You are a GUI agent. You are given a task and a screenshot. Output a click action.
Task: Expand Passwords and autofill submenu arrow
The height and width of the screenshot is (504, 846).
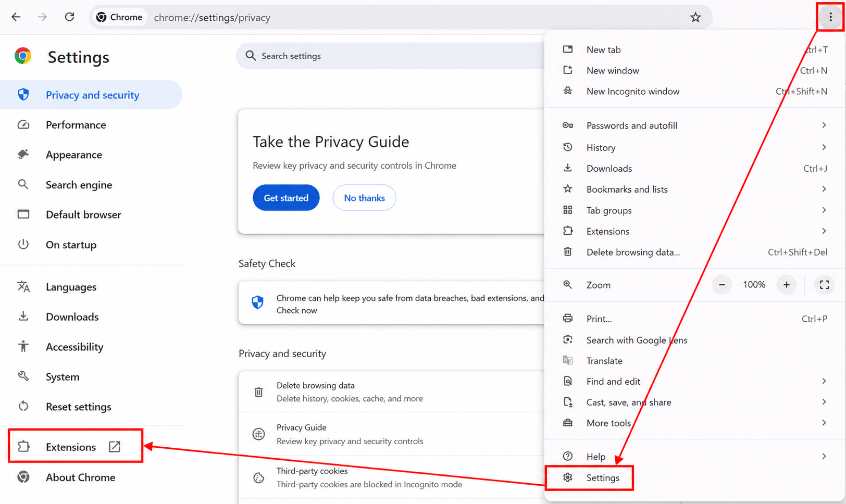tap(824, 125)
